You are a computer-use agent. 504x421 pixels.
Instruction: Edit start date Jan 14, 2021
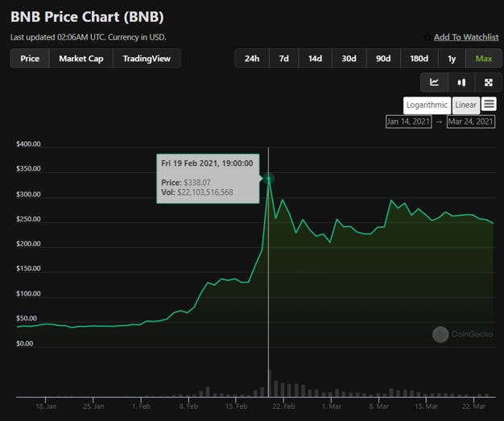(x=408, y=122)
